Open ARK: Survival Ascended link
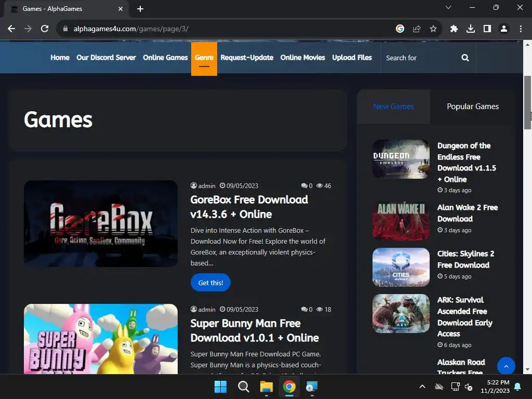Image resolution: width=532 pixels, height=399 pixels. click(465, 317)
